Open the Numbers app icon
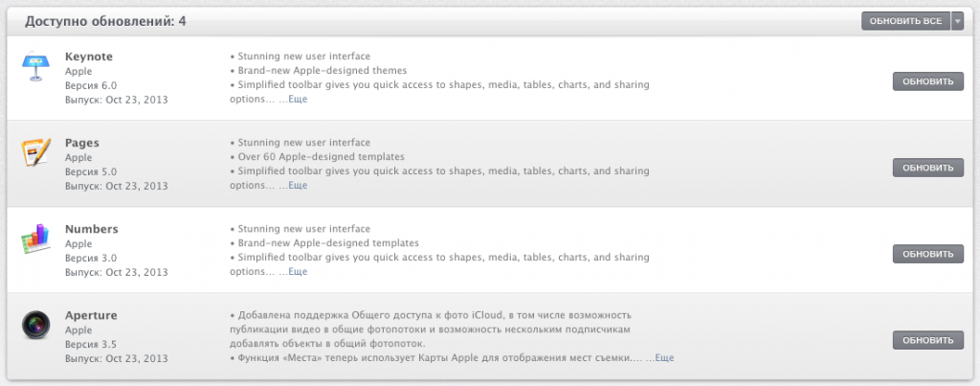 pyautogui.click(x=35, y=238)
